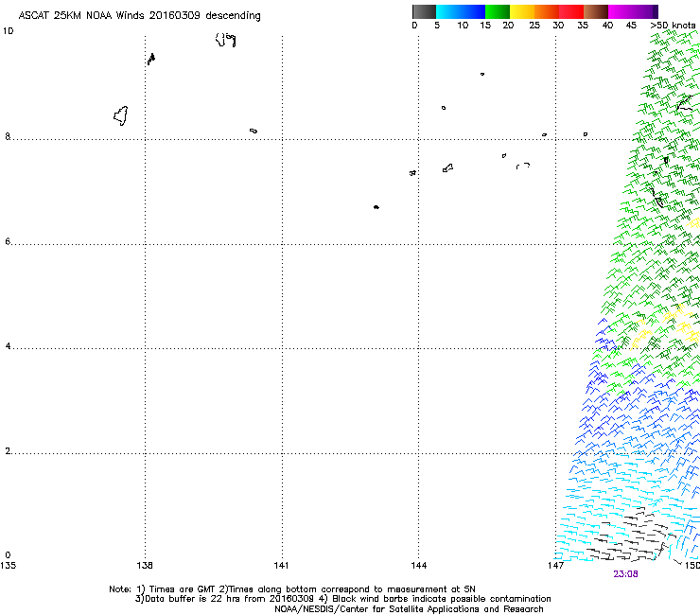Screen dimensions: 700x615
Task: Click the 'NOAA/NESDIS/Center for Satellite Applications and Research' credit
Action: (x=409, y=609)
